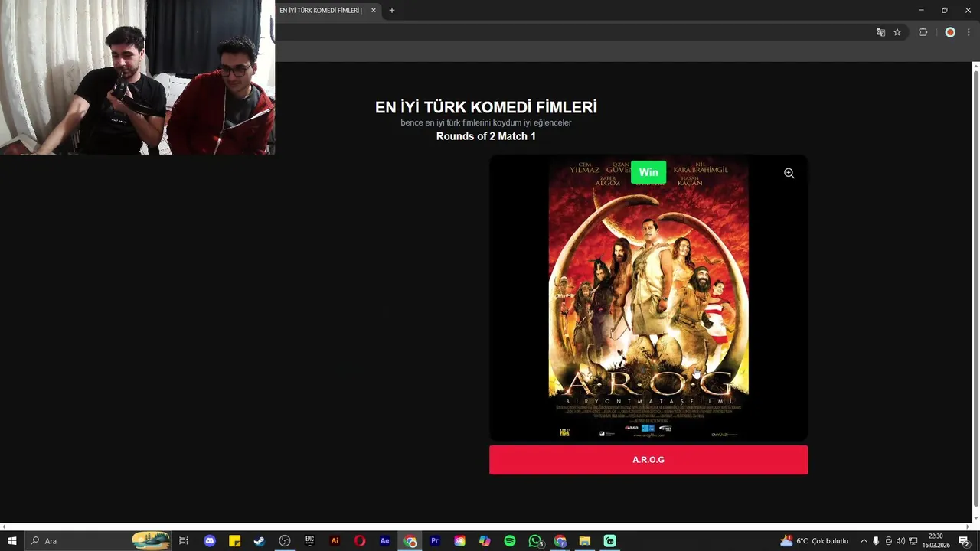Click the A.R.O.G movie poster image
The height and width of the screenshot is (551, 980).
648,298
